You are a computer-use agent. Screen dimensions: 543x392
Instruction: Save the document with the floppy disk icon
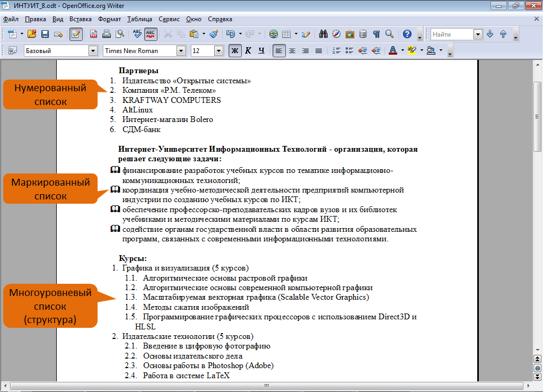click(45, 34)
